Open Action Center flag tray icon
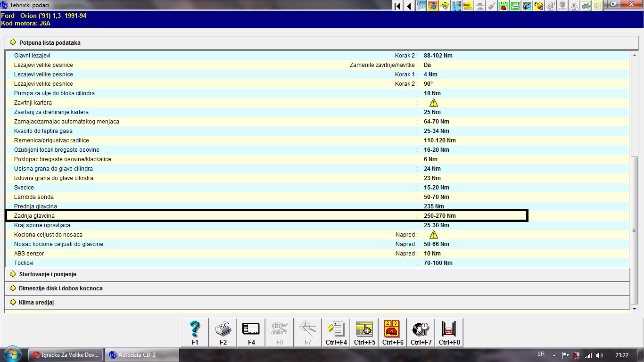This screenshot has width=644, height=362. 566,355
